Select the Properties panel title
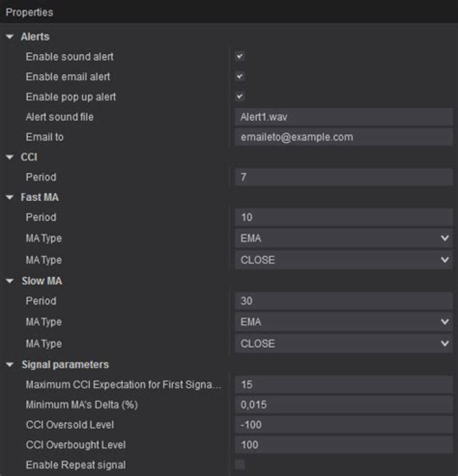This screenshot has width=458, height=476. coord(29,13)
